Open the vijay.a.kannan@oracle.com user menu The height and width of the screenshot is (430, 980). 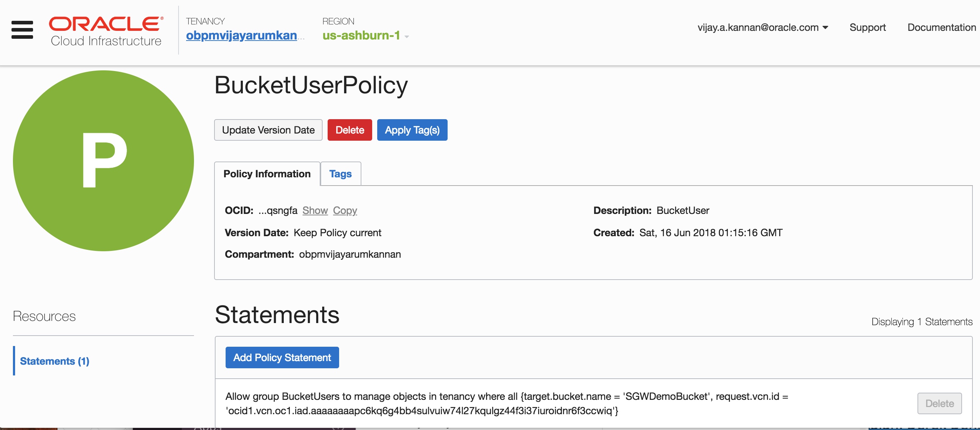pyautogui.click(x=762, y=27)
